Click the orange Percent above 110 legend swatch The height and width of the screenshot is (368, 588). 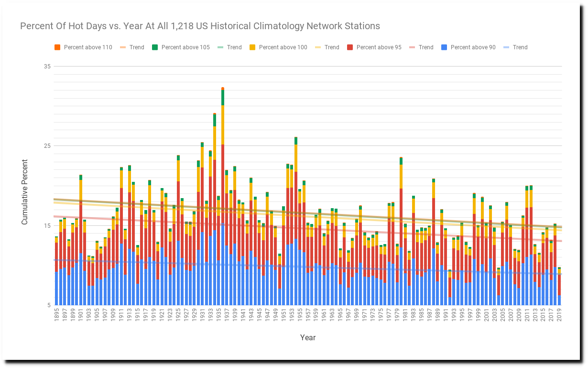(57, 47)
